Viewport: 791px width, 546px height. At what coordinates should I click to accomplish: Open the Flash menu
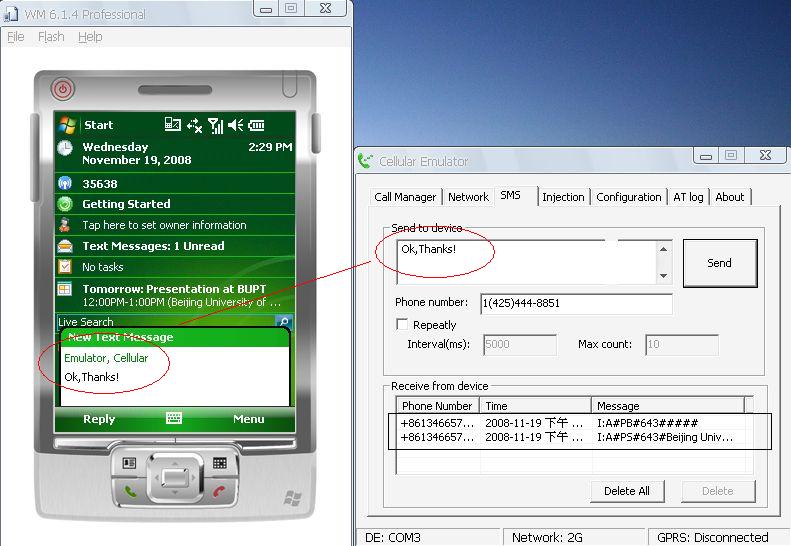pyautogui.click(x=51, y=37)
